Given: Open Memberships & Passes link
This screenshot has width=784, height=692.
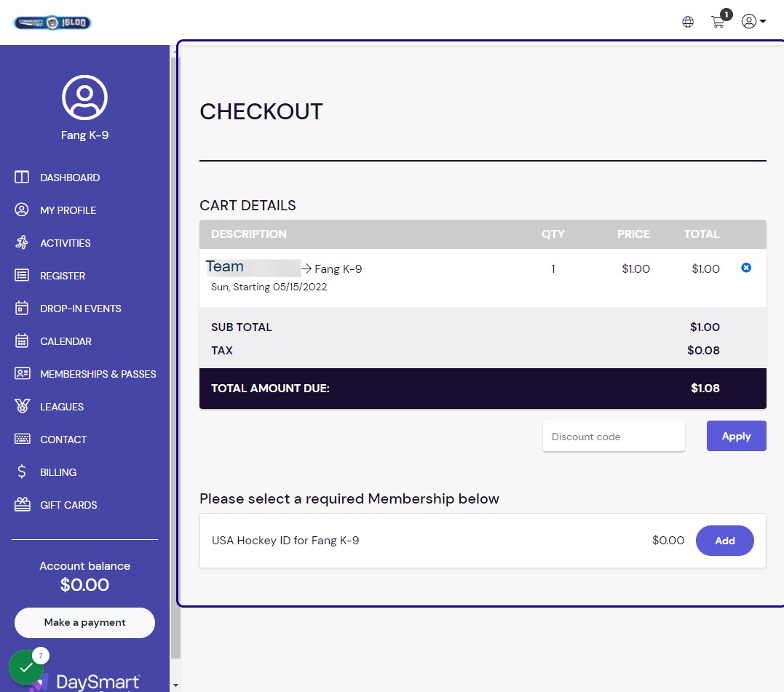Looking at the screenshot, I should click(x=98, y=374).
